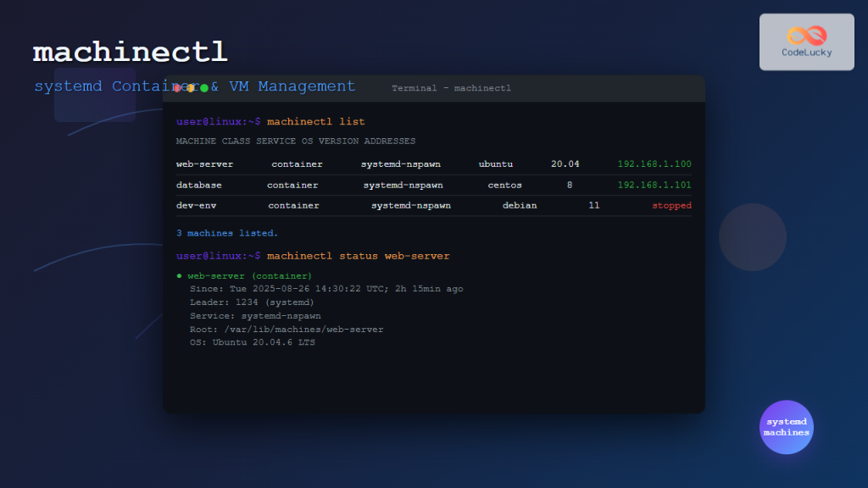Select the machinectl title heading

coord(130,52)
